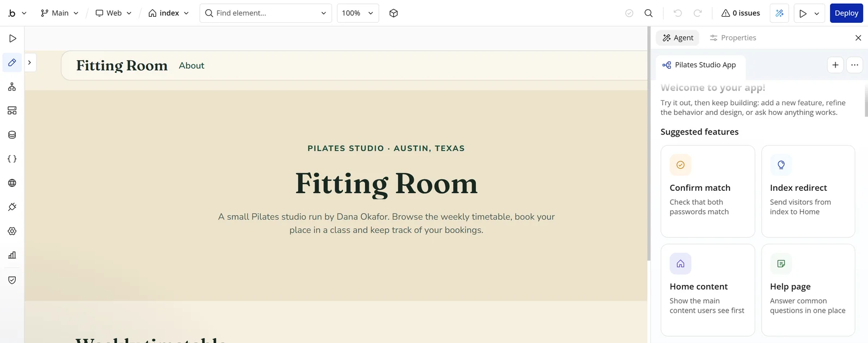Open the Data database tab
The height and width of the screenshot is (343, 868).
(x=12, y=135)
